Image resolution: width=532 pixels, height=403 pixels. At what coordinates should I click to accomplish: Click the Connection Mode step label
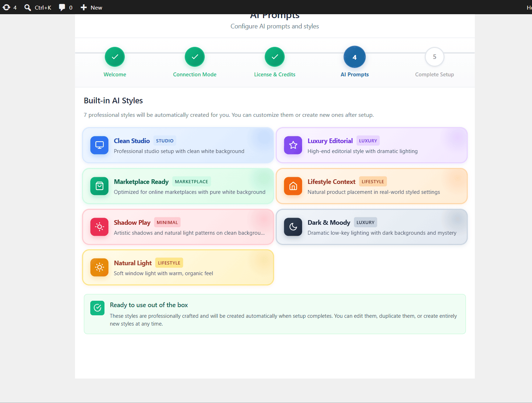(195, 75)
